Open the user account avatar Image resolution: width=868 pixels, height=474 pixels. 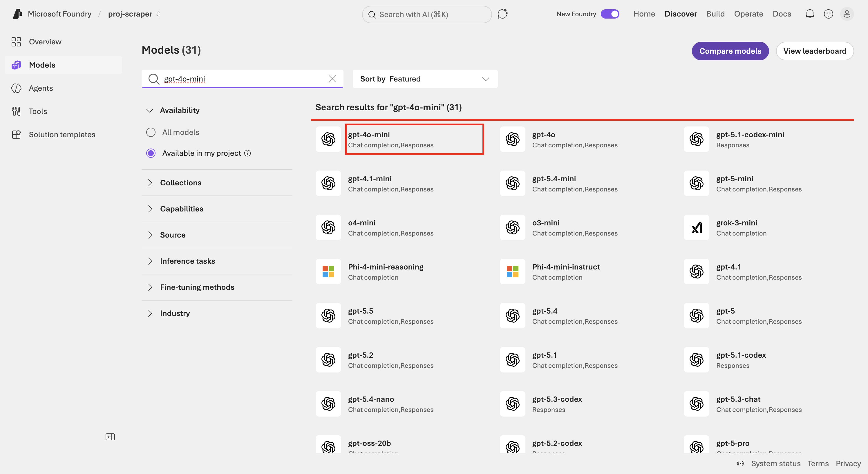coord(847,14)
